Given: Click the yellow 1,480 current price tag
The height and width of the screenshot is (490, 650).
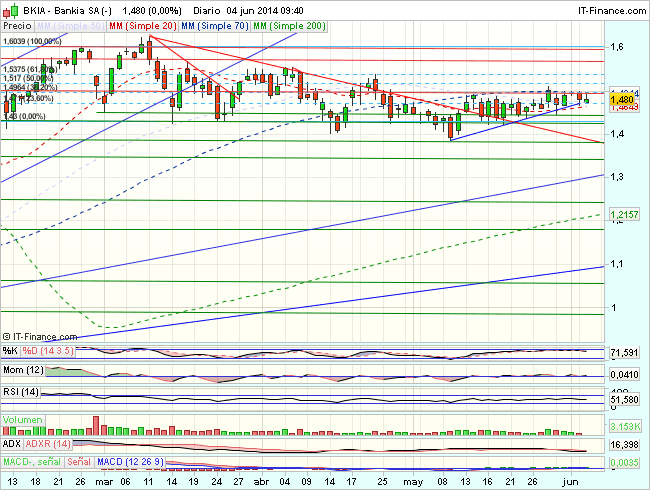Looking at the screenshot, I should 622,100.
